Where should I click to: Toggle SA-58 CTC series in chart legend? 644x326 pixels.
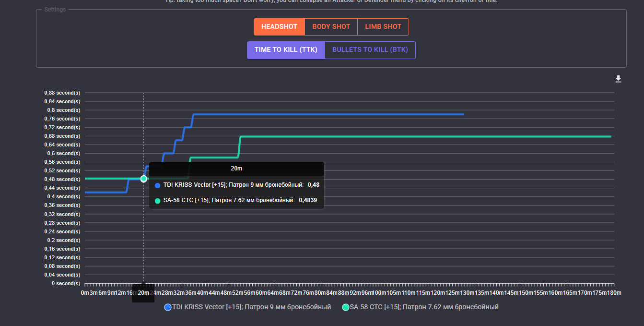(x=421, y=307)
